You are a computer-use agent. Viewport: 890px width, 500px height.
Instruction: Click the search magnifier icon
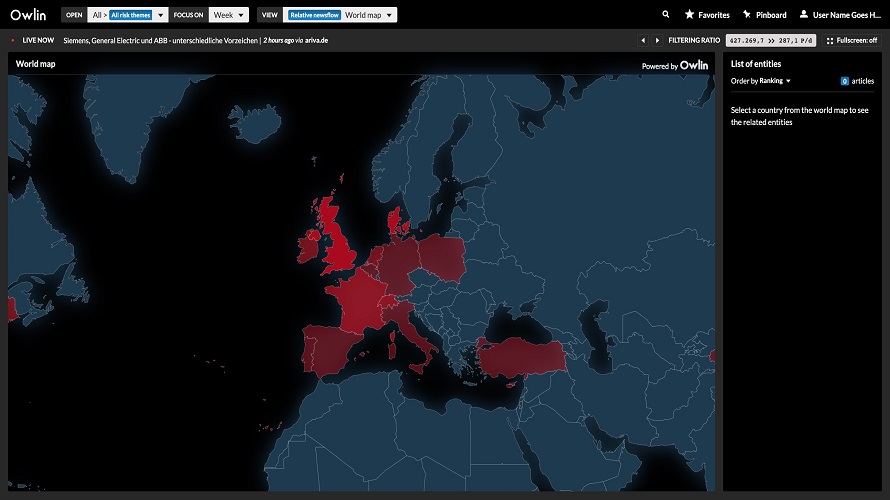[x=665, y=15]
